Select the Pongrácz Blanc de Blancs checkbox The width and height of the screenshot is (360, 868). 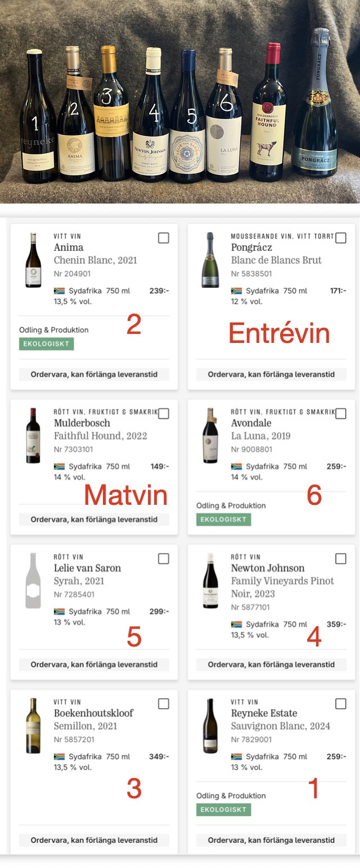pyautogui.click(x=341, y=238)
